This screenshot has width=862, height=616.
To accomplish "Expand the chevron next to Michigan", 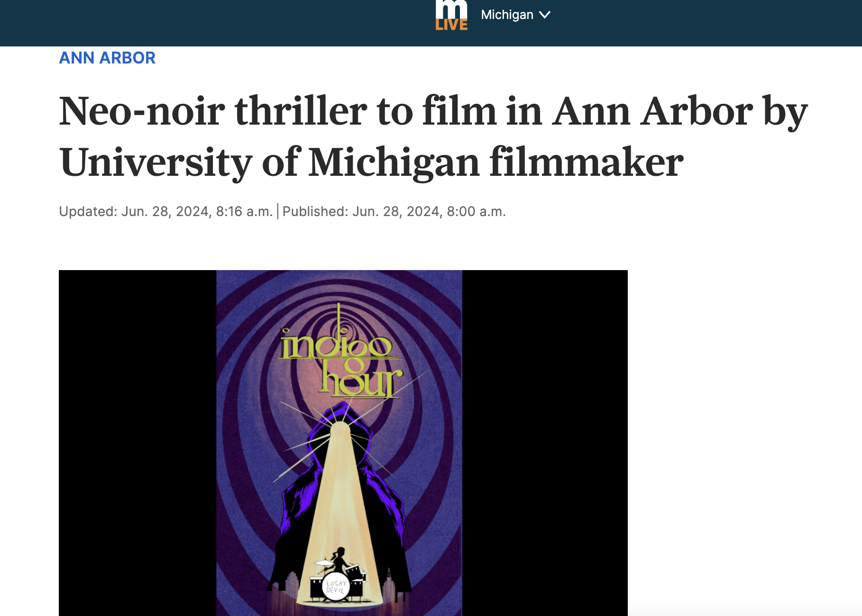I will [545, 15].
